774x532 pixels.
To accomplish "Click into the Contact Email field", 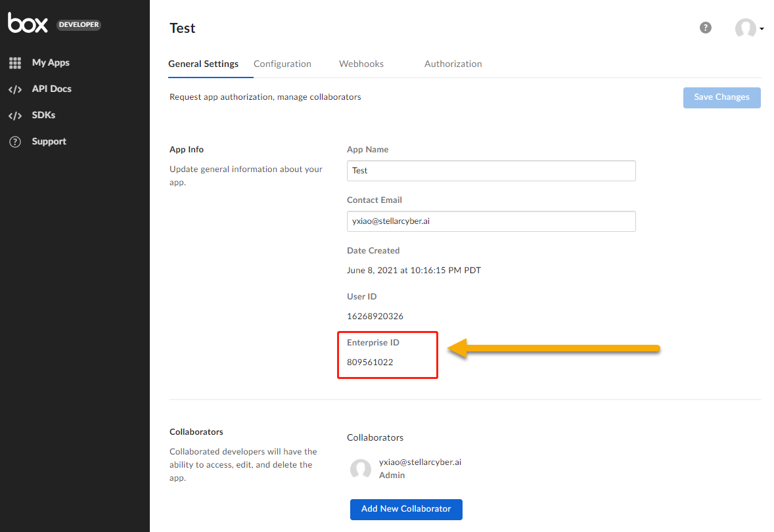I will click(491, 221).
